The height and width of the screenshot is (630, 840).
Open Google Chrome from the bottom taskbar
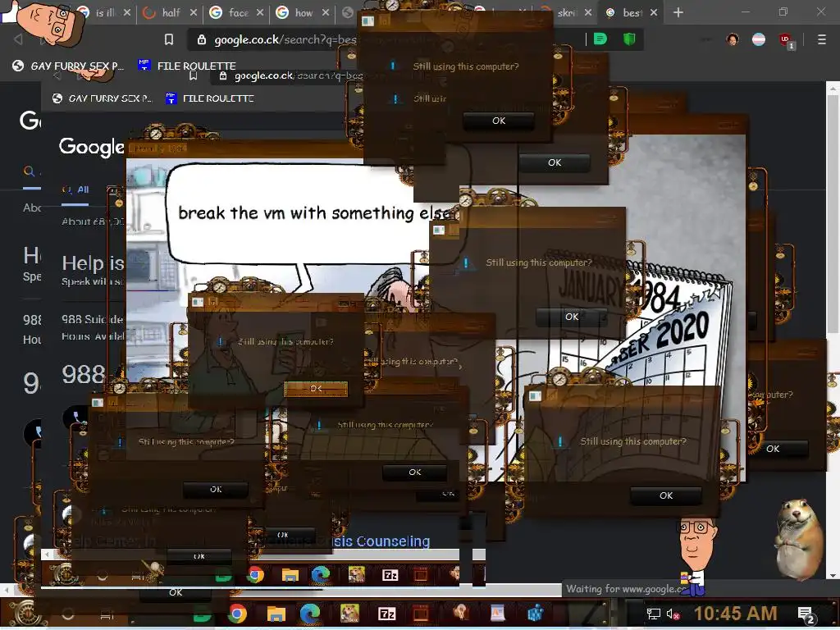click(237, 614)
